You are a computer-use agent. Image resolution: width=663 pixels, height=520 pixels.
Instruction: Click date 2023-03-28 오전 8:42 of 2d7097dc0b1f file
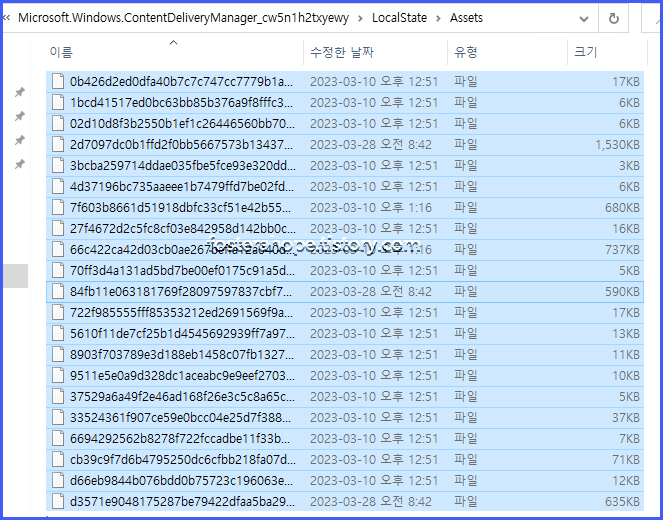[x=371, y=145]
